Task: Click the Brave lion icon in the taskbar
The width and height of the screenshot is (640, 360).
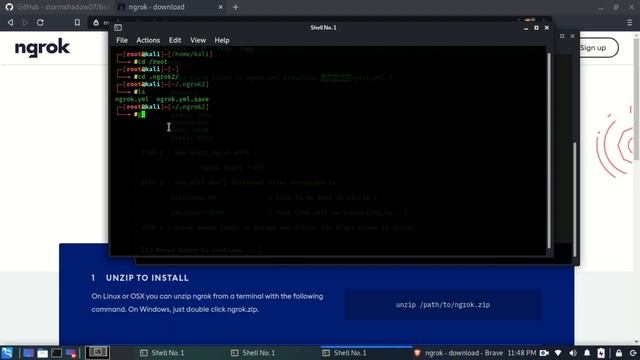Action: click(x=417, y=353)
